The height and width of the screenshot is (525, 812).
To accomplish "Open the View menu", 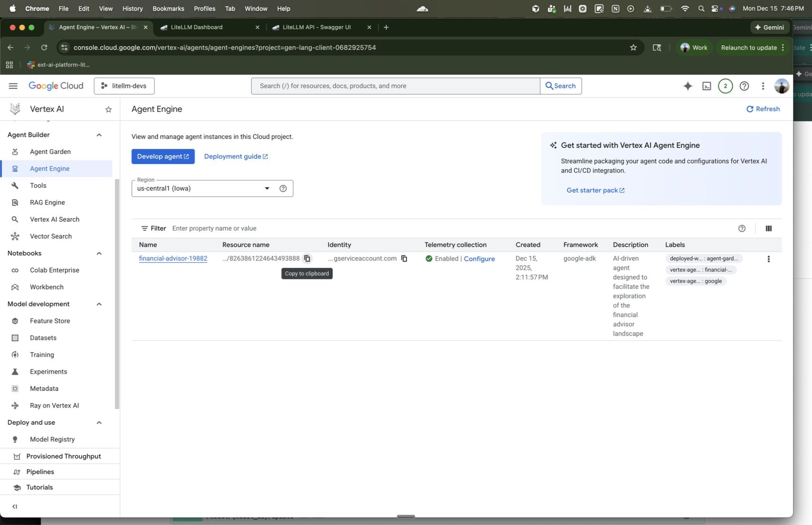I will (x=106, y=8).
